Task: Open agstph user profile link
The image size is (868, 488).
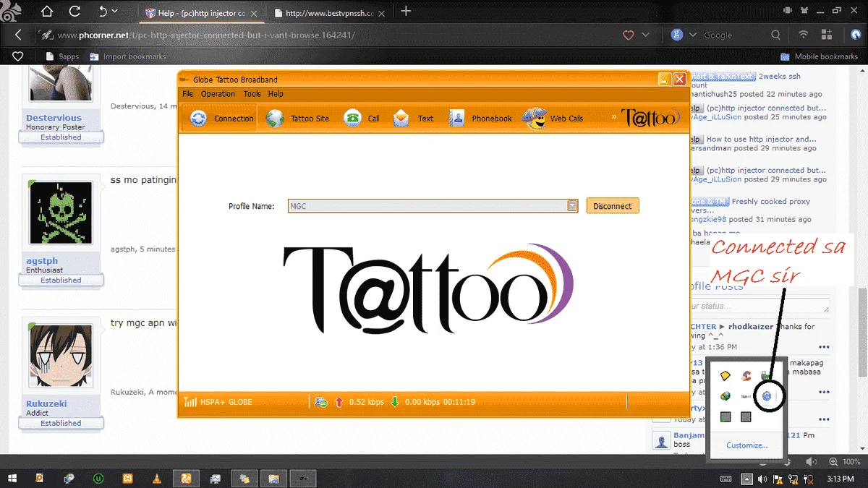Action: coord(42,261)
